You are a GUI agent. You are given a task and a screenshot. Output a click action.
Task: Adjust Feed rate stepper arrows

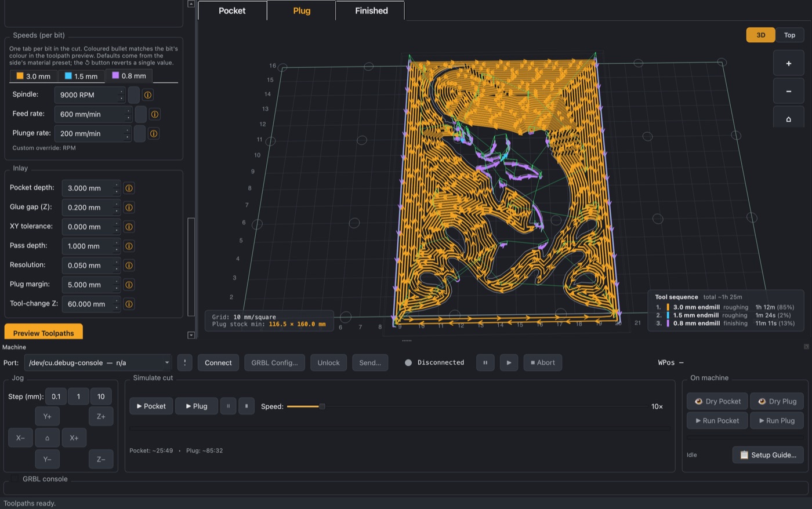click(x=128, y=114)
